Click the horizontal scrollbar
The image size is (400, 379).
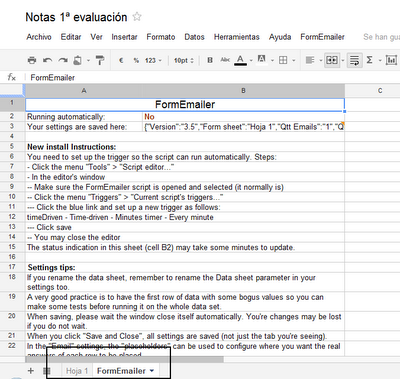[125, 359]
